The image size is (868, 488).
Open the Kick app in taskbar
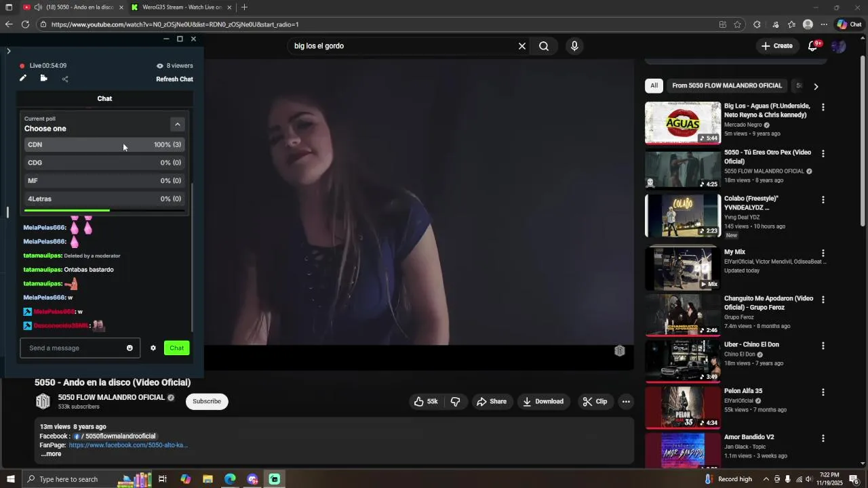(x=274, y=479)
